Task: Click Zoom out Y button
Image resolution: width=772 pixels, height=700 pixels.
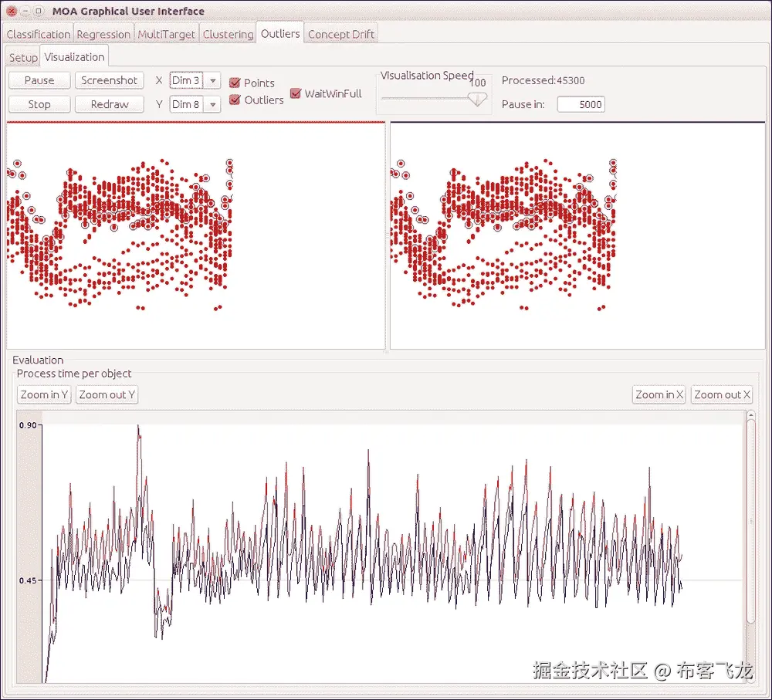Action: 107,395
